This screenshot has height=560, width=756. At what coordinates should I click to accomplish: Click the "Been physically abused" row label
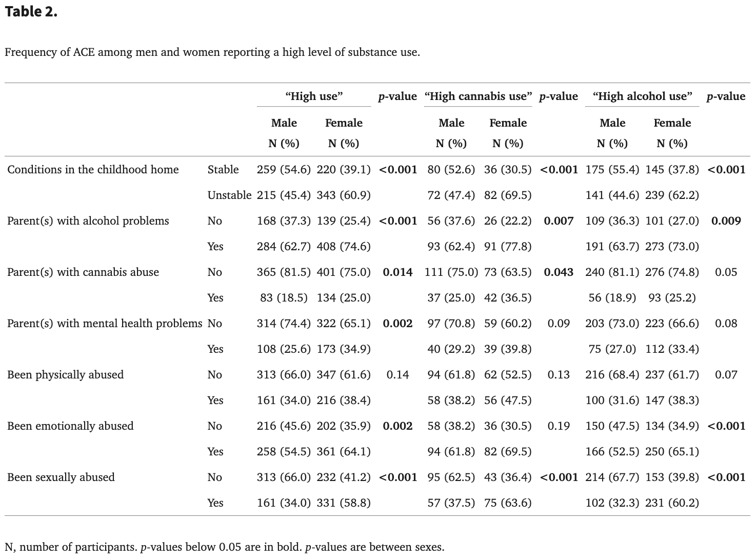pos(65,374)
